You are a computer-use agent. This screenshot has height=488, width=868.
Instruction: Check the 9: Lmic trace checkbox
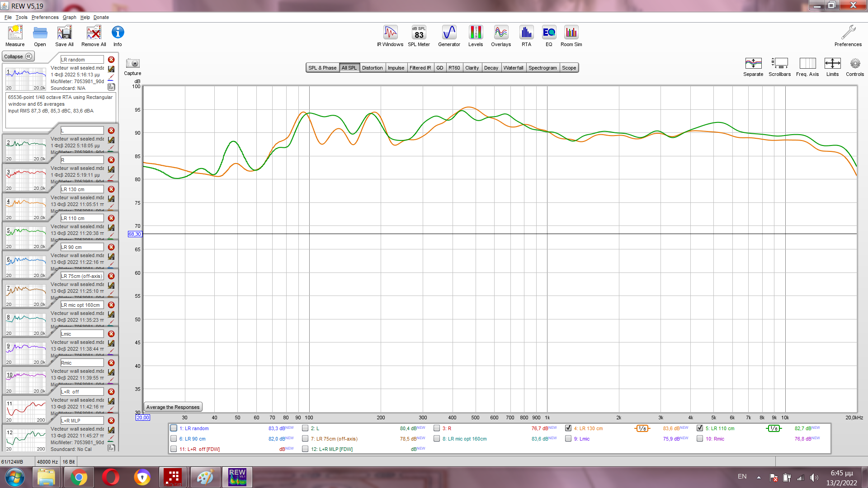coord(568,439)
